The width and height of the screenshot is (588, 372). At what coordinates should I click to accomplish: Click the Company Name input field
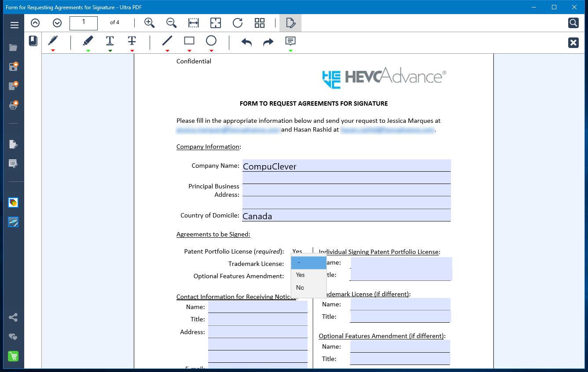coord(346,166)
